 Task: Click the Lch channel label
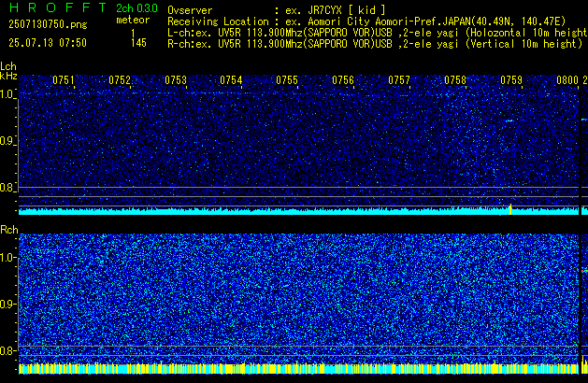[8, 66]
